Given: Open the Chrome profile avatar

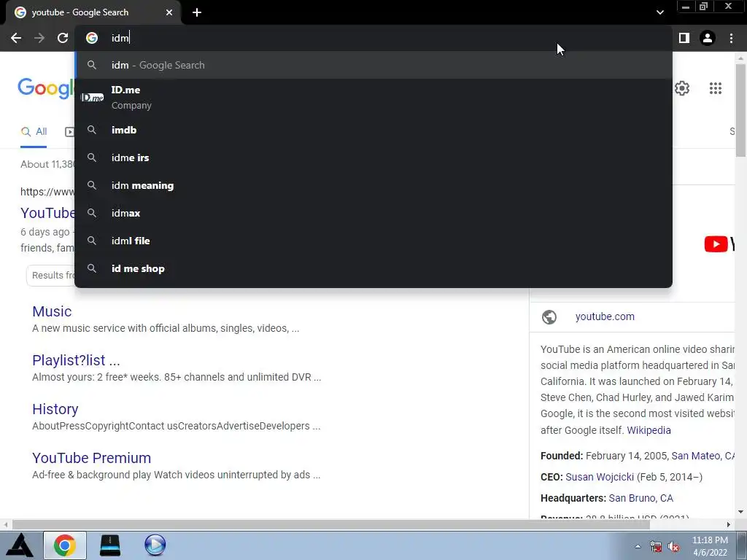Looking at the screenshot, I should click(x=708, y=38).
